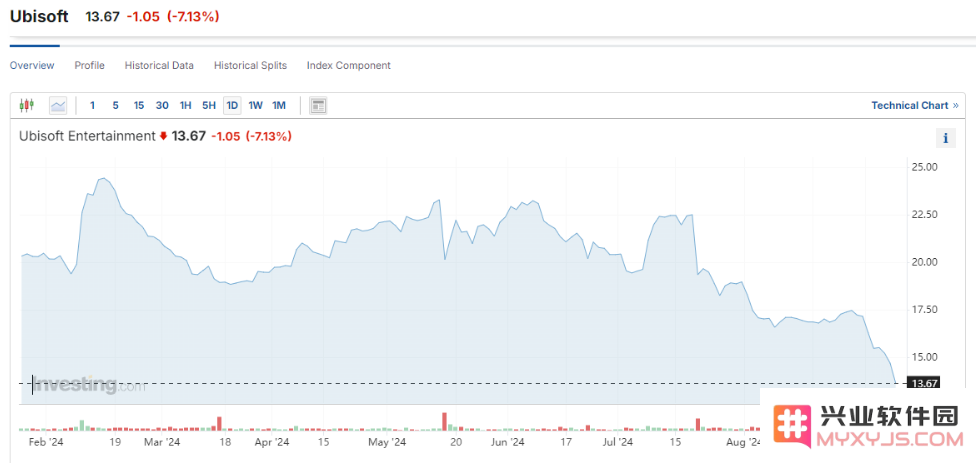This screenshot has height=463, width=976.
Task: Click the May '24 date label
Action: tap(387, 442)
